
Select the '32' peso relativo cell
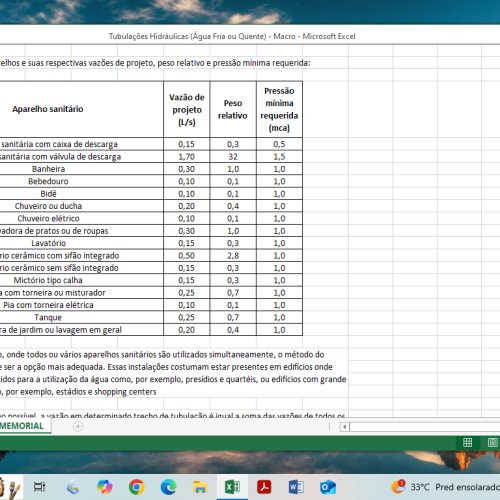tap(233, 157)
